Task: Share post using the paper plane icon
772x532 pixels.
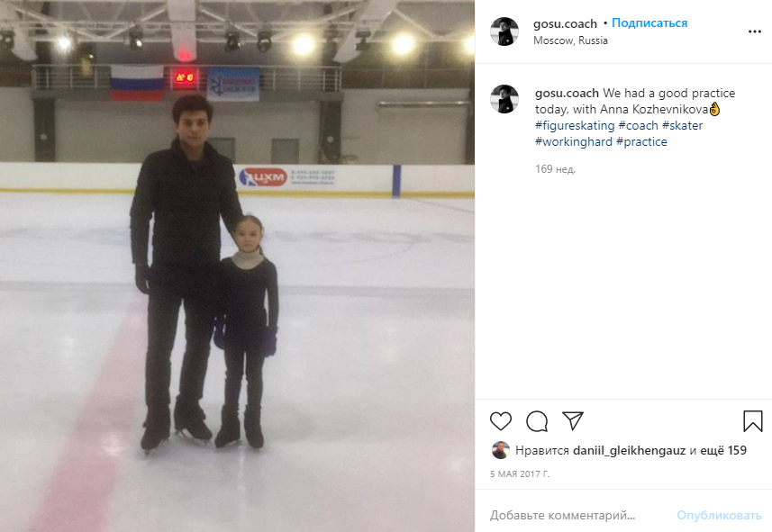Action: 573,421
